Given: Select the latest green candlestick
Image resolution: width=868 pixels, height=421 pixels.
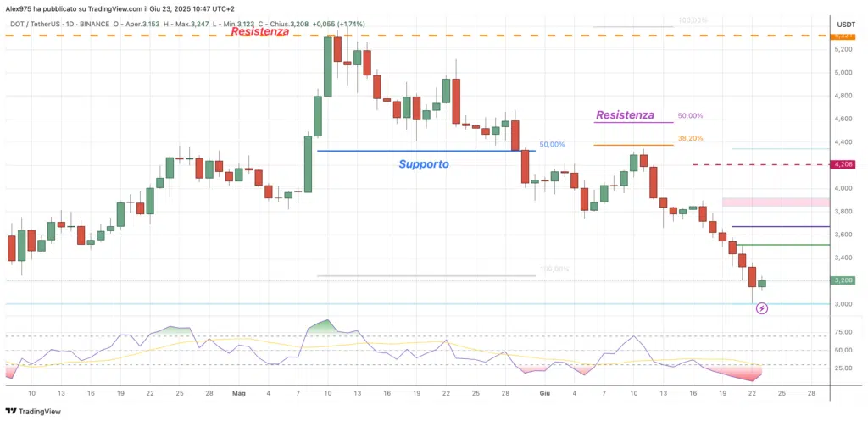Looking at the screenshot, I should pyautogui.click(x=762, y=284).
